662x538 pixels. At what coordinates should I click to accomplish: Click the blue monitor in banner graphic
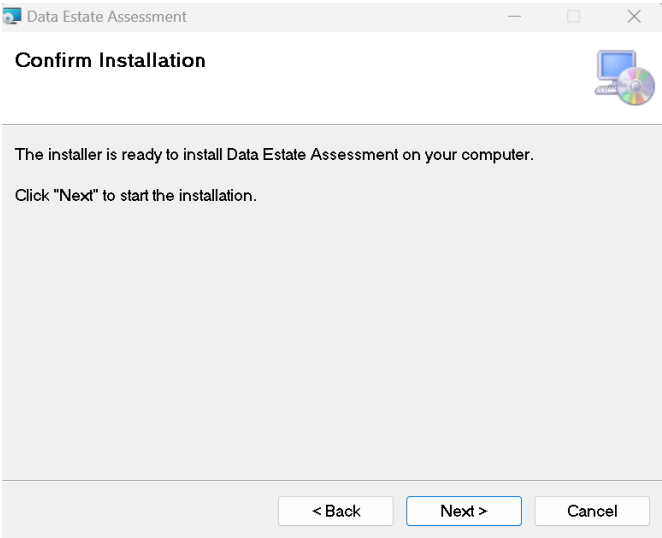coord(616,66)
